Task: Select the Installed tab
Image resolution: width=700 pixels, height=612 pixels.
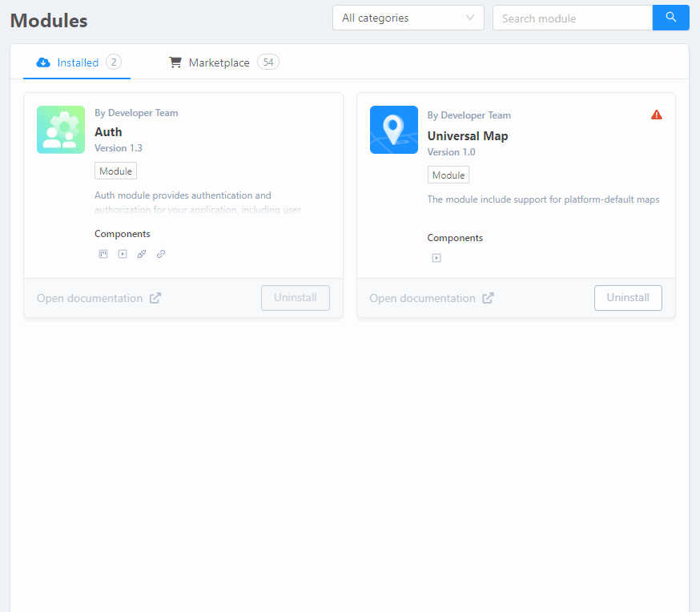Action: (78, 62)
